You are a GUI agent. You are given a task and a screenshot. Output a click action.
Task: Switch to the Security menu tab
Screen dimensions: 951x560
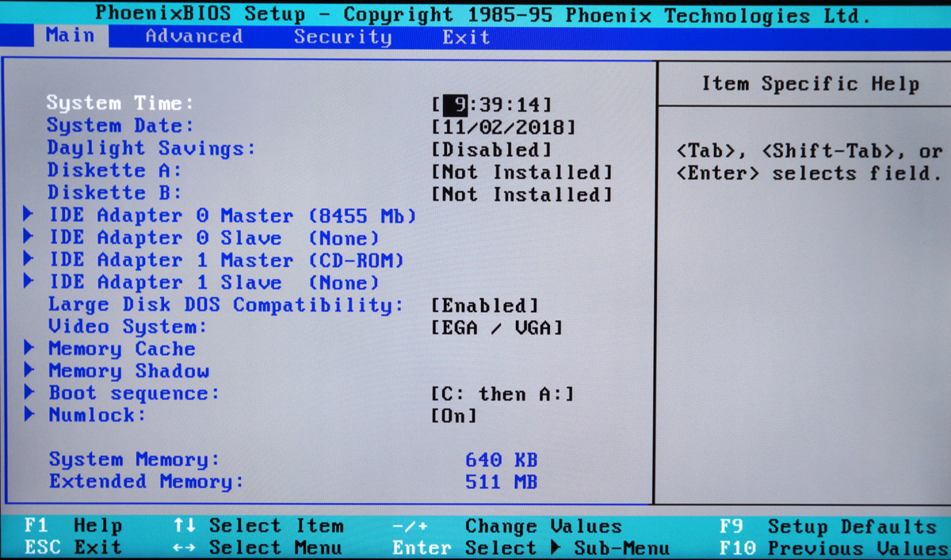tap(342, 36)
